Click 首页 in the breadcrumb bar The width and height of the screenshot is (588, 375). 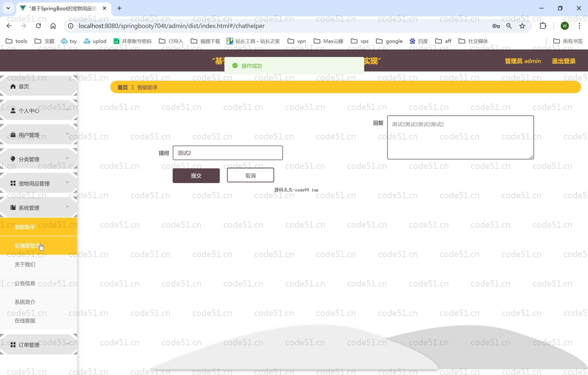[x=122, y=87]
